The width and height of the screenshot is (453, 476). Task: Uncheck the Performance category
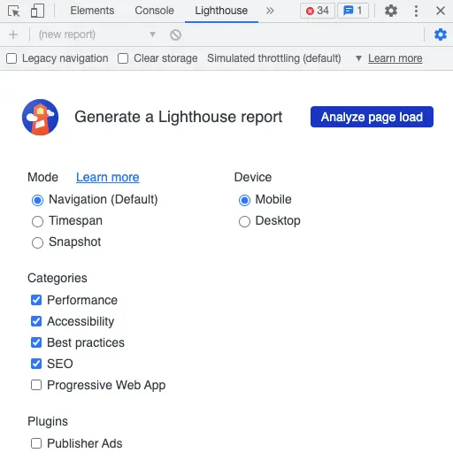click(x=36, y=300)
